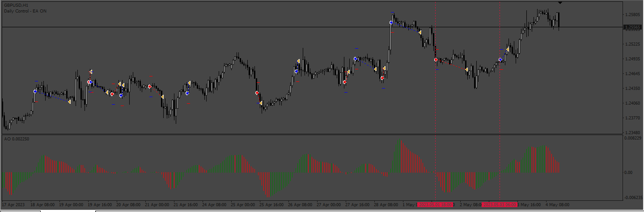Click the 17 Apr 2023 date label
Image resolution: width=644 pixels, height=212 pixels.
point(14,205)
